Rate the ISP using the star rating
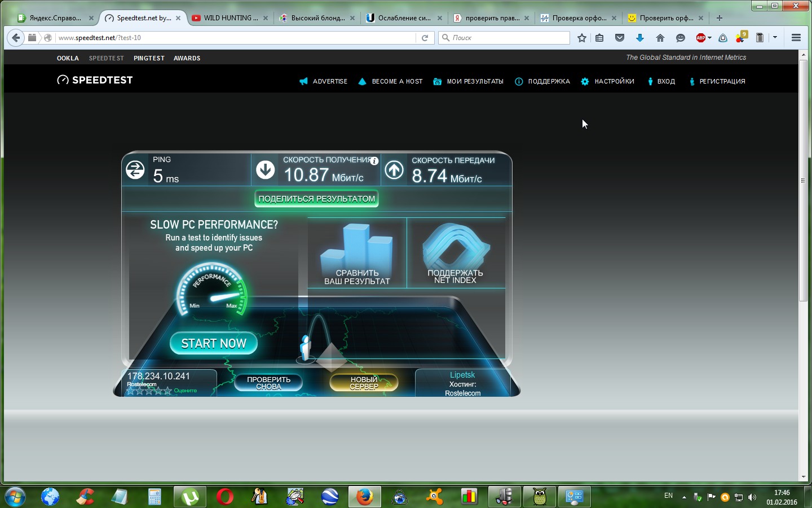Image resolution: width=812 pixels, height=508 pixels. pyautogui.click(x=149, y=391)
